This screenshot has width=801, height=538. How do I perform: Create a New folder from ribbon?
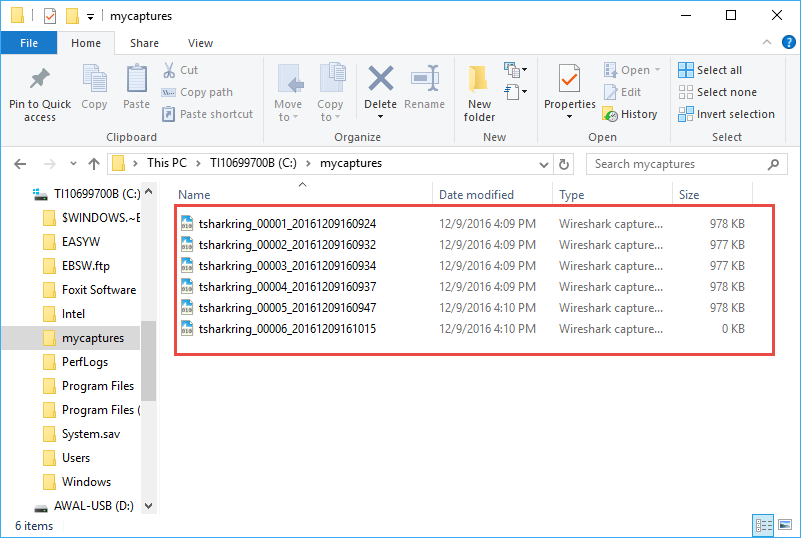click(479, 80)
